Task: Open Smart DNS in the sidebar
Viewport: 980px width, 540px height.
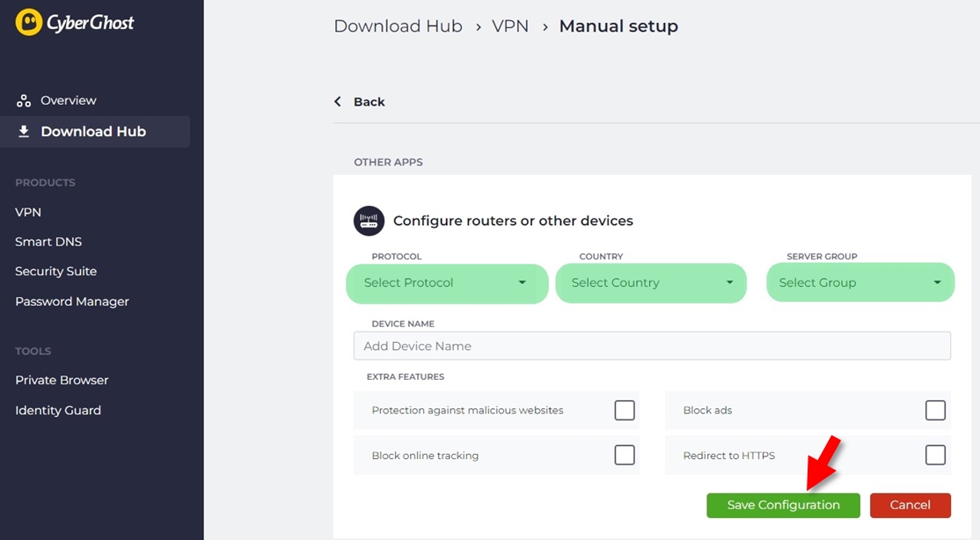Action: 48,242
